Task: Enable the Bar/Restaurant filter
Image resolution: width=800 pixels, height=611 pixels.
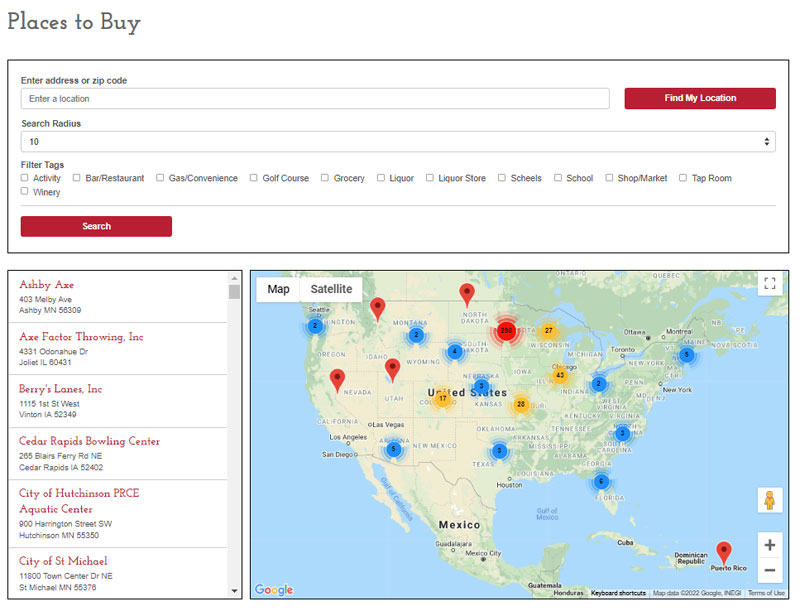Action: point(77,178)
